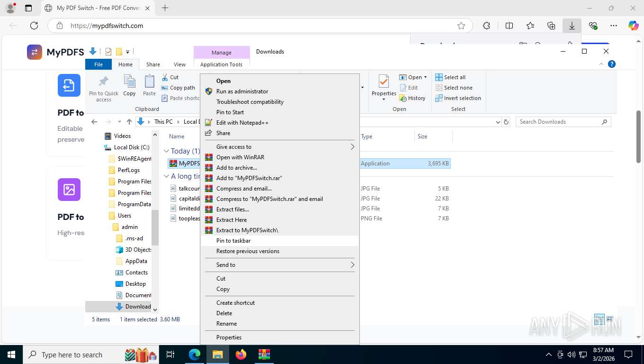Click the Edge icon on the taskbar
Viewport: 644px width, 364px height.
195,354
